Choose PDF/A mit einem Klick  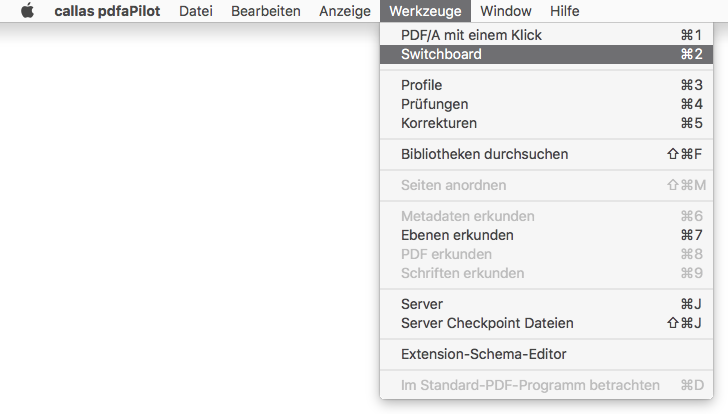pyautogui.click(x=546, y=35)
